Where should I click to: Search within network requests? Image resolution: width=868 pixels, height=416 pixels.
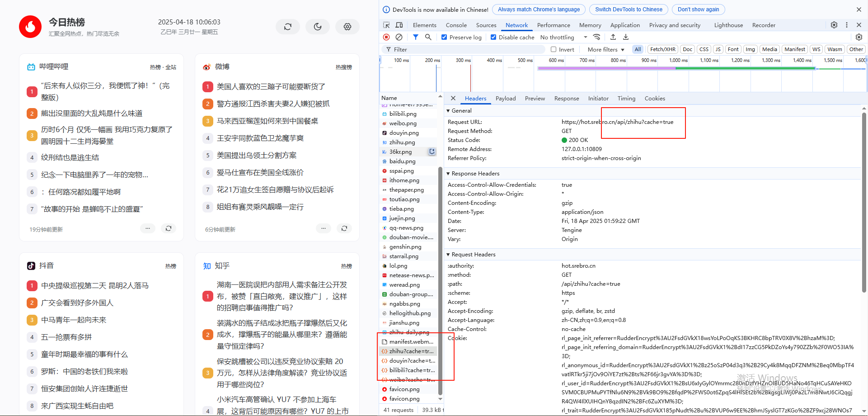tap(428, 37)
